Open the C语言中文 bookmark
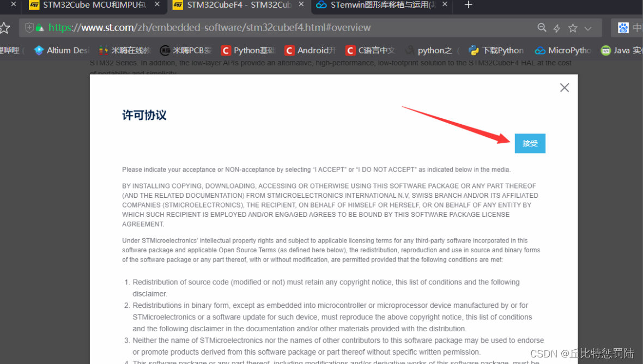 [x=371, y=51]
